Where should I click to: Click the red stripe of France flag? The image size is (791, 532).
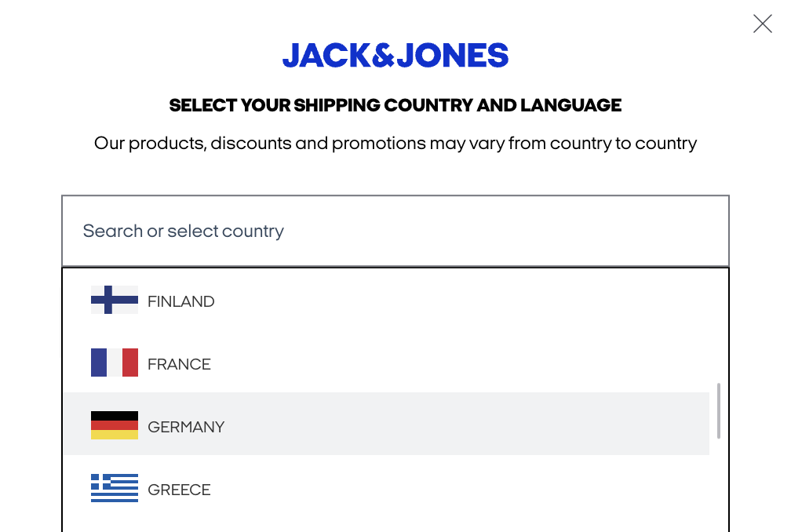click(x=130, y=362)
